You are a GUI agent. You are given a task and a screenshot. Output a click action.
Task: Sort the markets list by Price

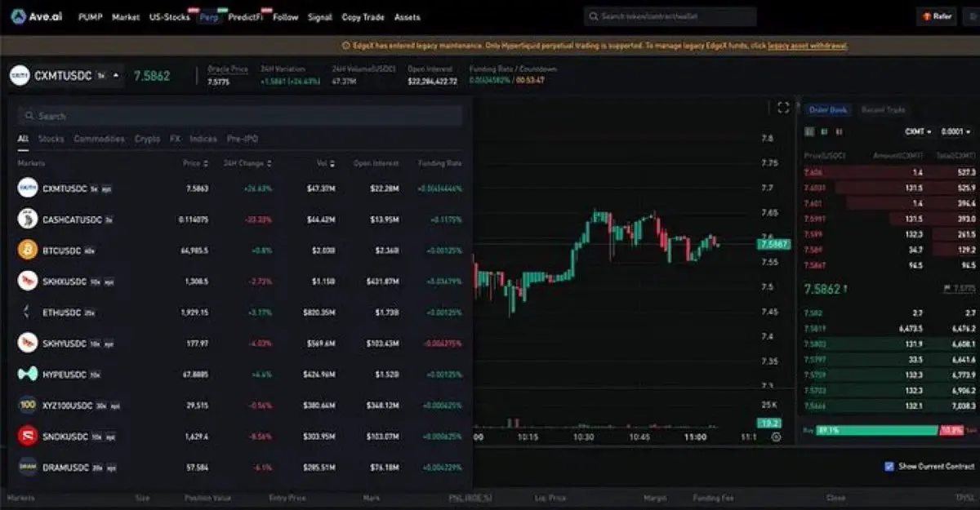click(x=195, y=163)
